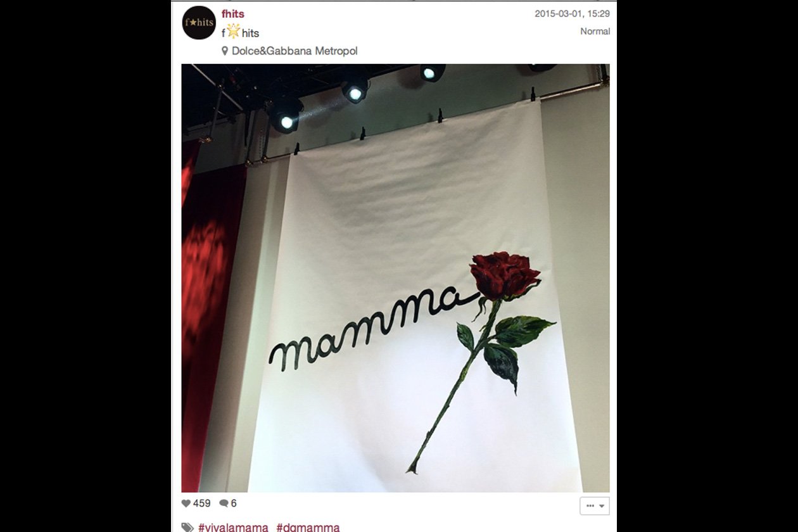Follow the #vivalamama hashtag

pos(233,527)
